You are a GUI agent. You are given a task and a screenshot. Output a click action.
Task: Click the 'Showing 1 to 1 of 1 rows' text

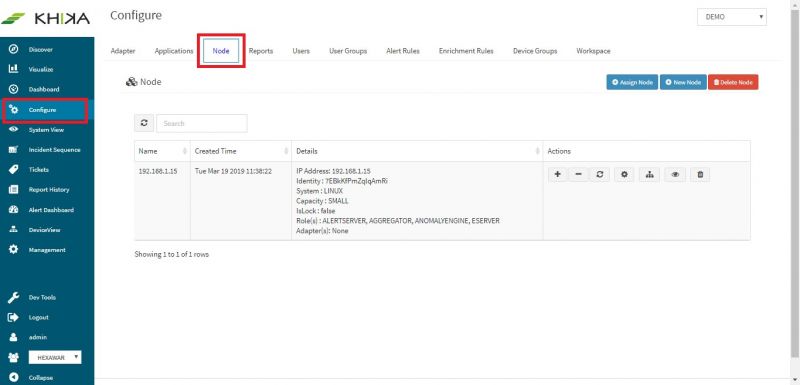point(171,254)
